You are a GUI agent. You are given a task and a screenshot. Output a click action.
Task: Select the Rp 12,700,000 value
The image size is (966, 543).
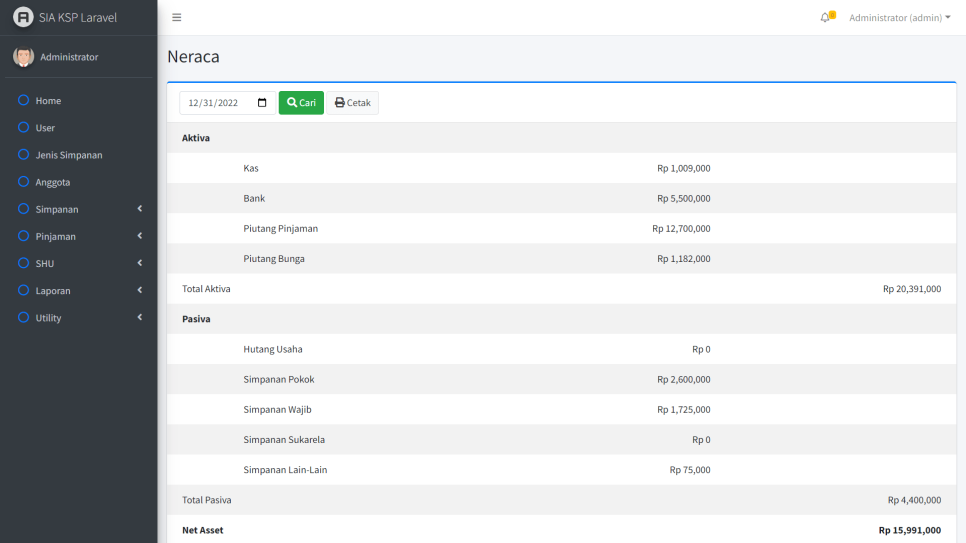pos(681,229)
